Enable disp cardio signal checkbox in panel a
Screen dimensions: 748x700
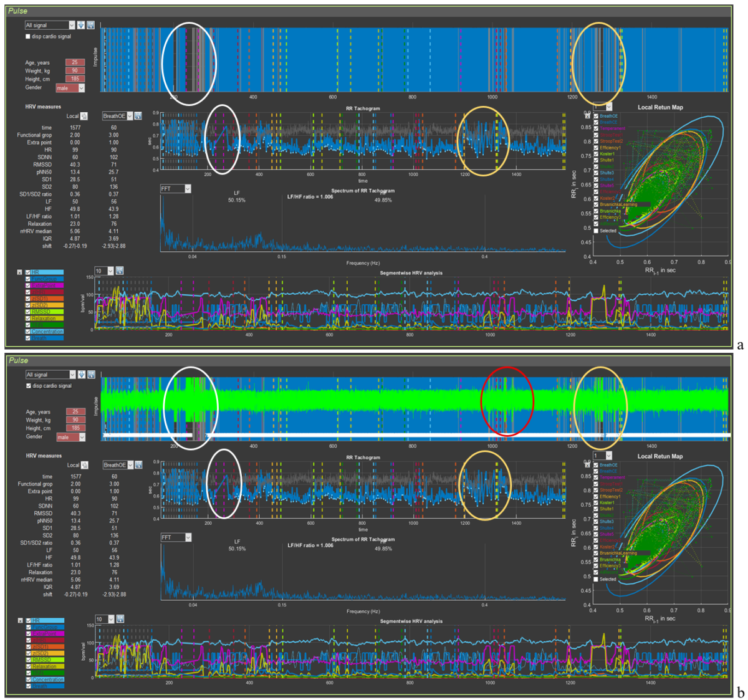(28, 37)
